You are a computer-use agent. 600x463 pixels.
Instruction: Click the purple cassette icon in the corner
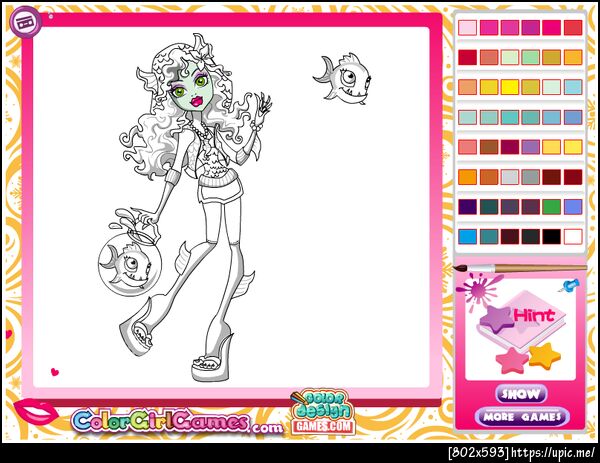[26, 22]
